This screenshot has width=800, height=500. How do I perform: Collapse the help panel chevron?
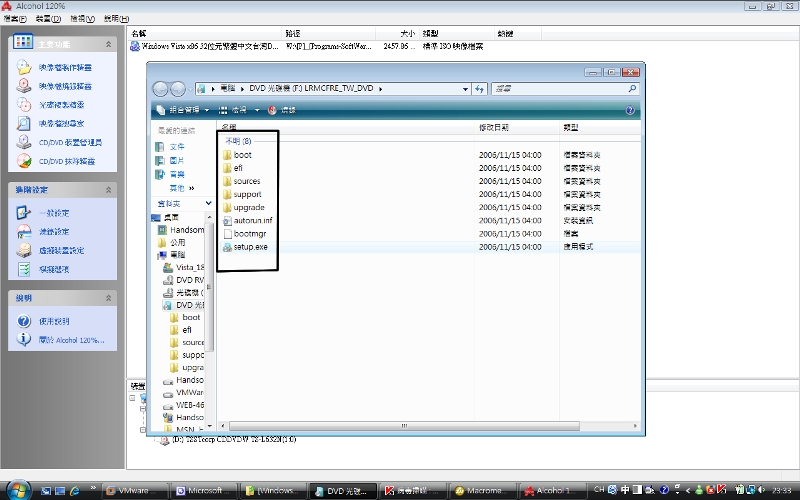tap(108, 298)
